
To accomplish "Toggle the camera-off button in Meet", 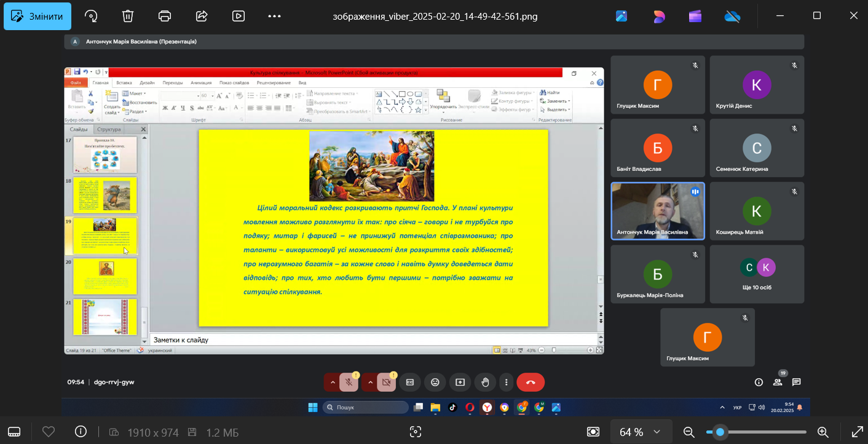I will pyautogui.click(x=387, y=382).
